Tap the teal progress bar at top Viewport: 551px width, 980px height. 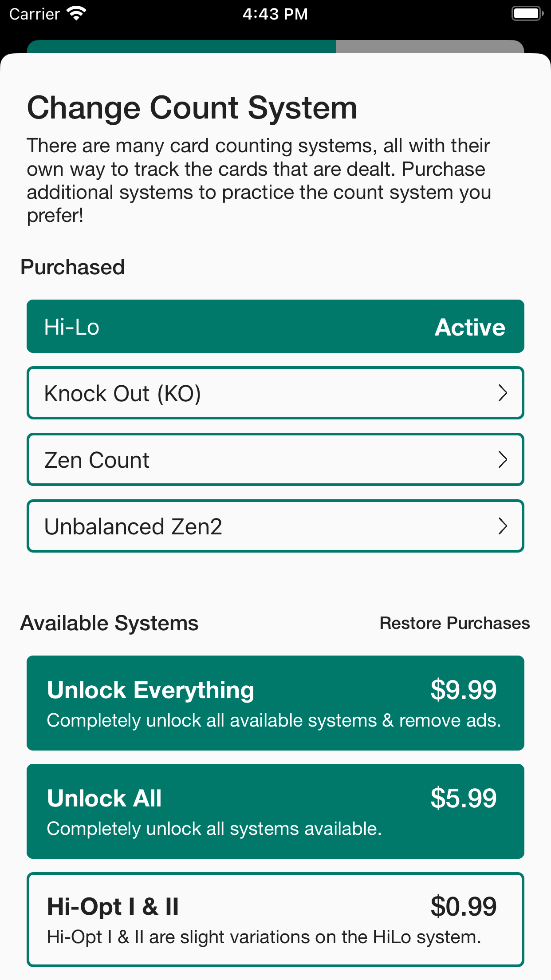pyautogui.click(x=182, y=44)
